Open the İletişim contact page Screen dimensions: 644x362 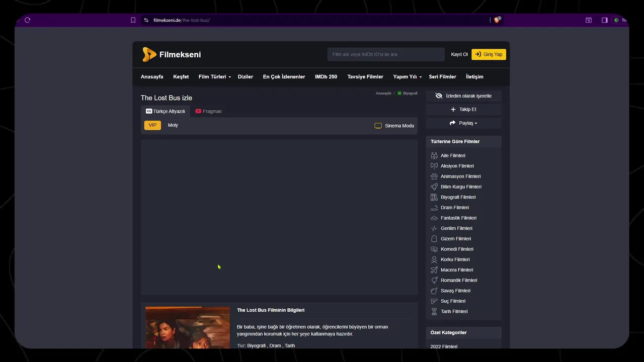tap(474, 77)
